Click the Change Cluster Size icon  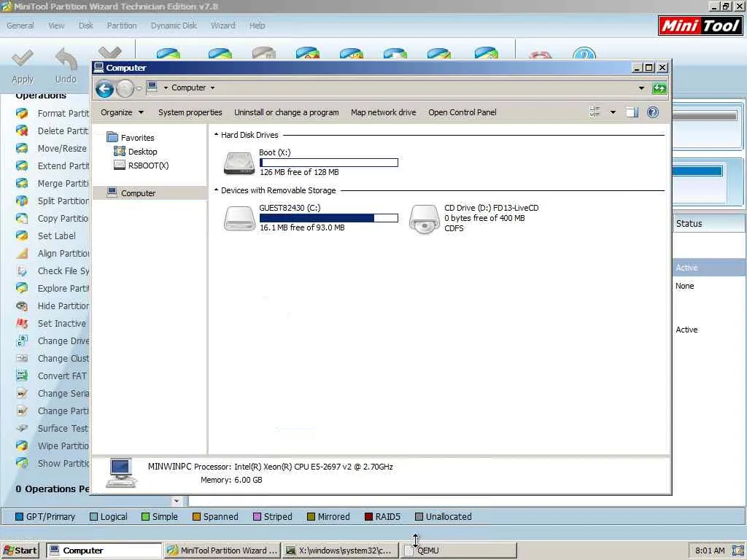22,358
